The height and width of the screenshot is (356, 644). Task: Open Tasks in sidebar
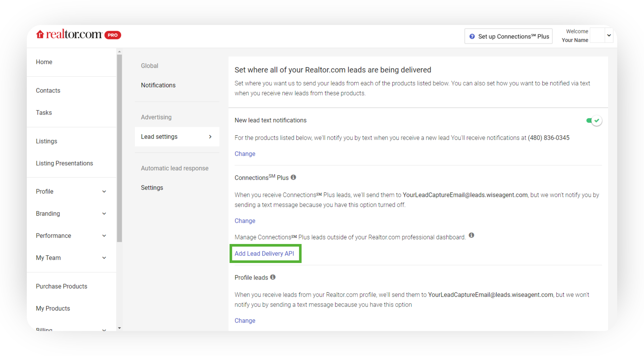tap(44, 113)
